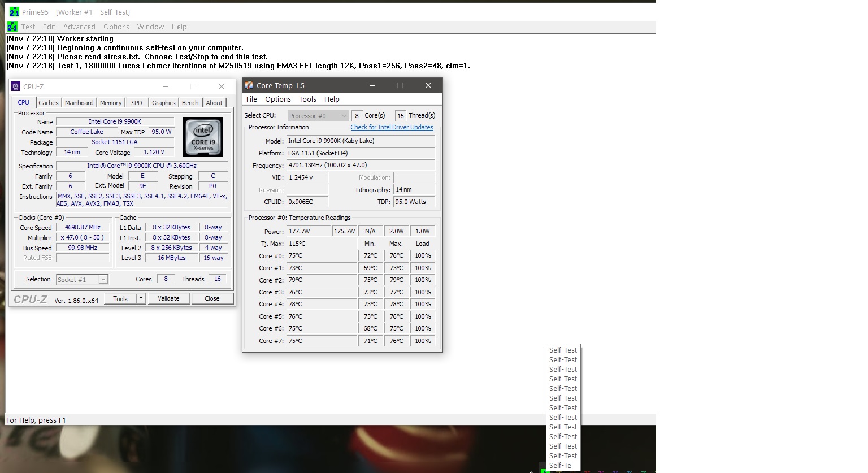Switch to the Caches tab in CPU-Z
868x473 pixels.
(49, 103)
